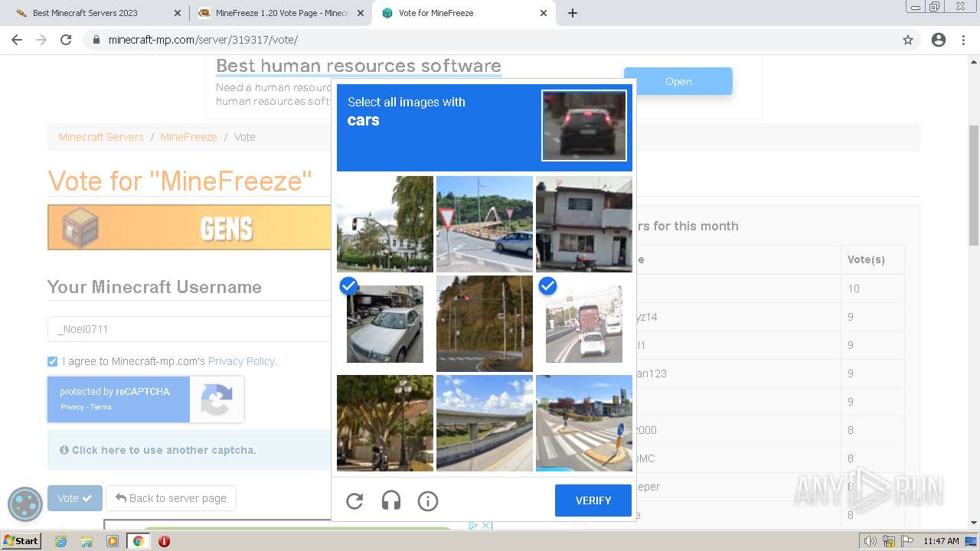Screen dimensions: 980x551
Task: Click Chrome icon in taskbar
Action: (138, 541)
